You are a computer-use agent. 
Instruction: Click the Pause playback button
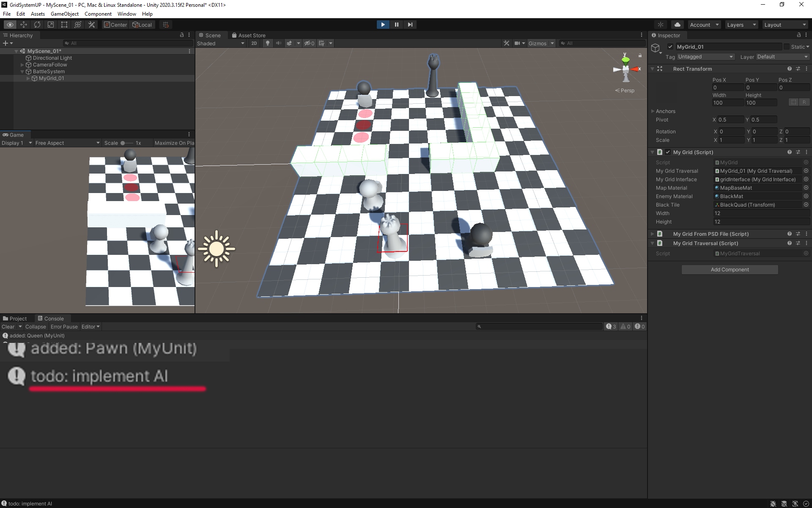396,25
